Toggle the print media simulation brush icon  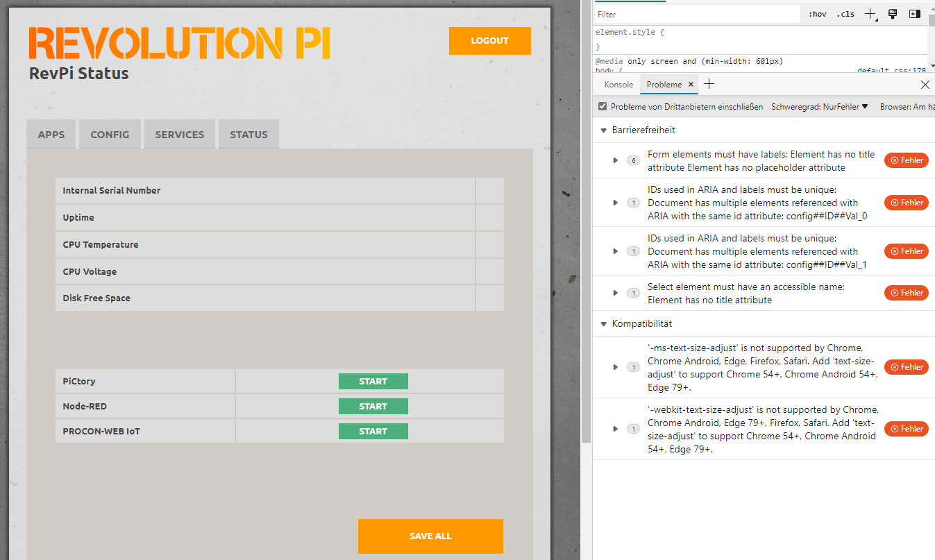click(x=893, y=14)
